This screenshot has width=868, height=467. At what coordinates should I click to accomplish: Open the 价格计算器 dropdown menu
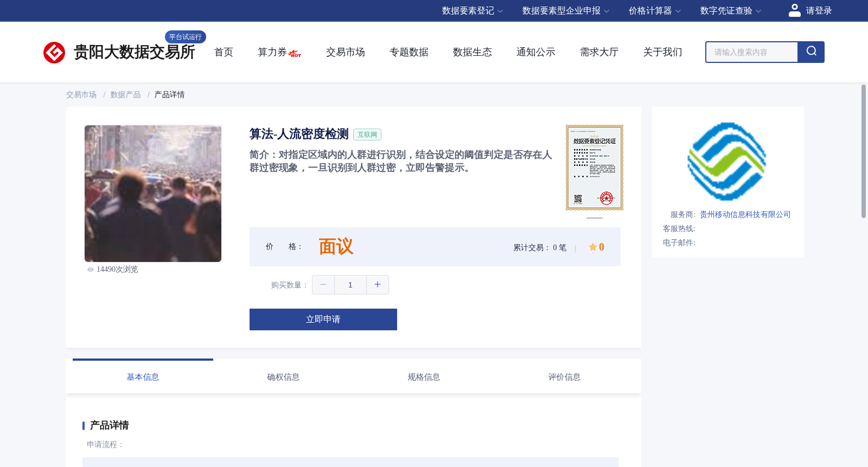[x=655, y=11]
